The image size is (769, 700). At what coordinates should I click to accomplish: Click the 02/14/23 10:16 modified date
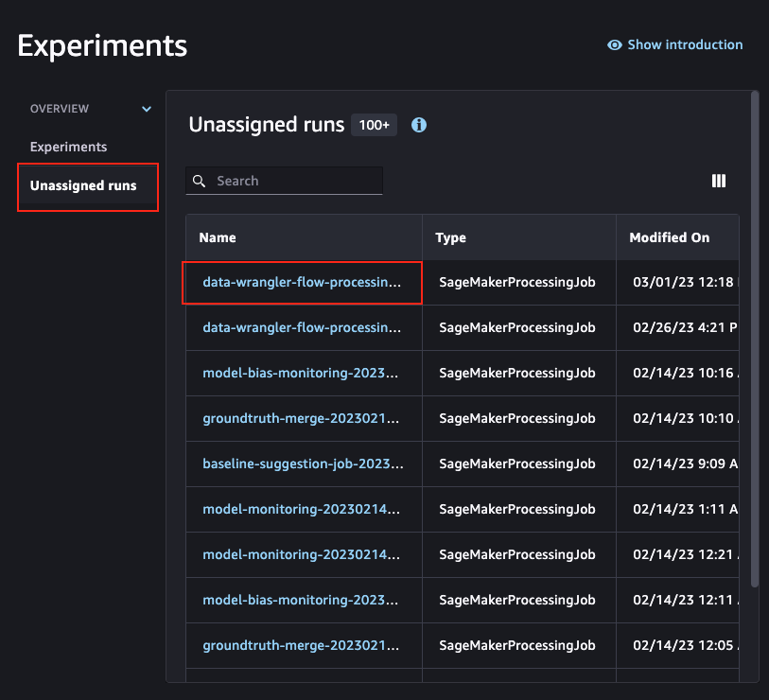686,373
